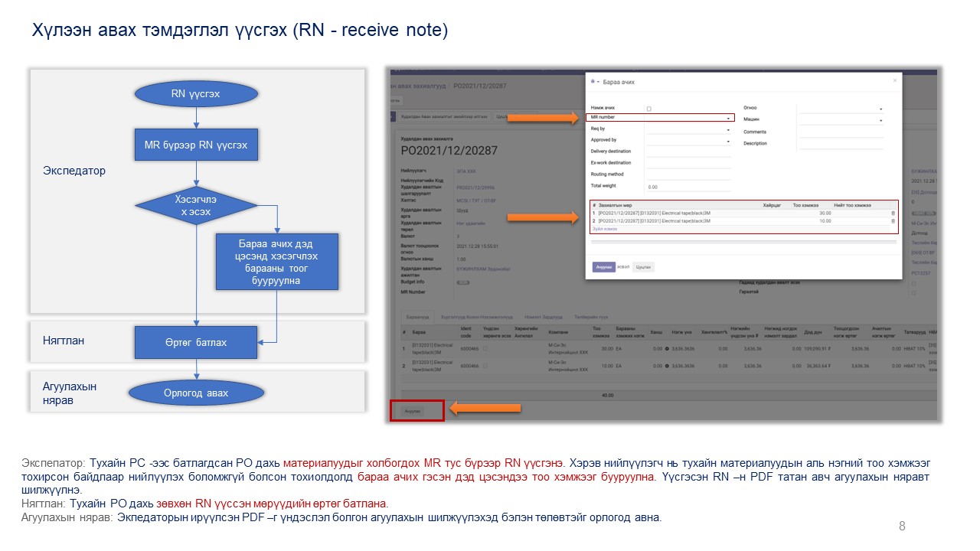Click the total quantity 40.00 footer
The image size is (980, 551).
(x=606, y=396)
